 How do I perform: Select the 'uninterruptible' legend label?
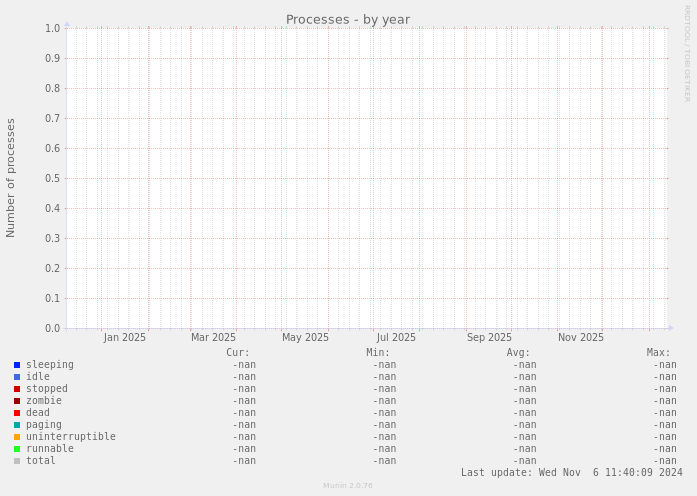tap(71, 437)
